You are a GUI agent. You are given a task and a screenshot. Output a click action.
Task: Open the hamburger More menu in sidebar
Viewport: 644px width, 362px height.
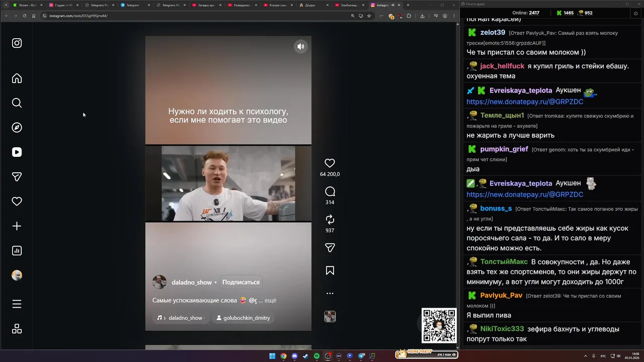(x=17, y=304)
